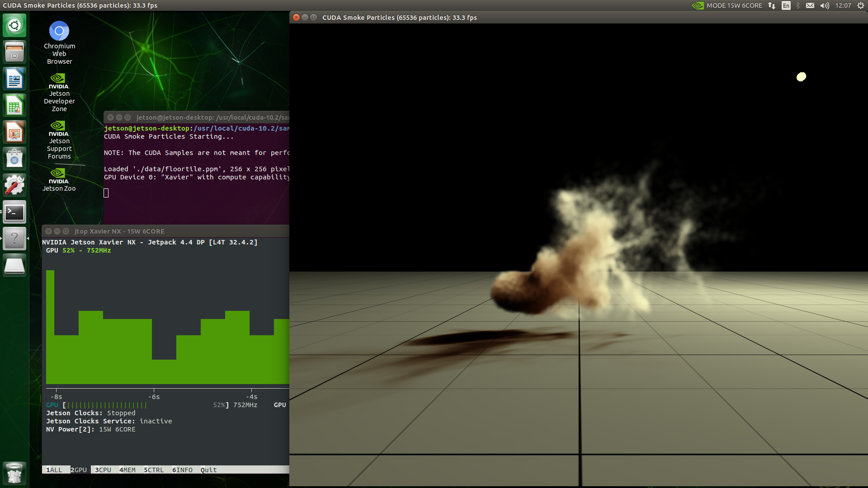Open the question-mark app in the launcher
This screenshot has height=488, width=868.
(14, 239)
